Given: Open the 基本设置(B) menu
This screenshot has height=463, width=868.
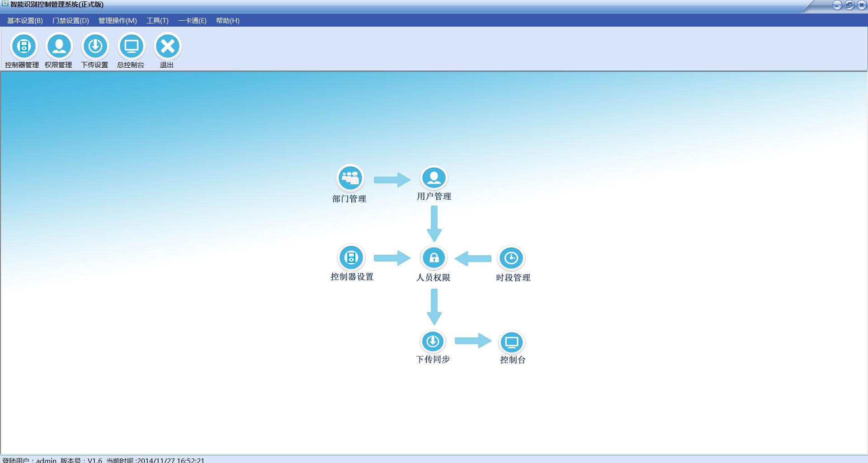Looking at the screenshot, I should (x=25, y=21).
